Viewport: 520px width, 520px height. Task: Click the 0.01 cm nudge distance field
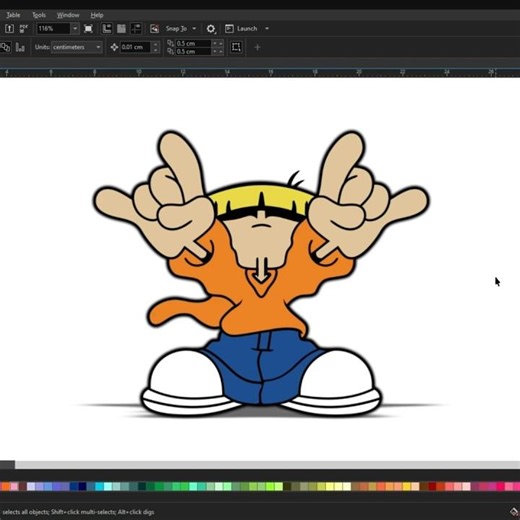[x=135, y=47]
